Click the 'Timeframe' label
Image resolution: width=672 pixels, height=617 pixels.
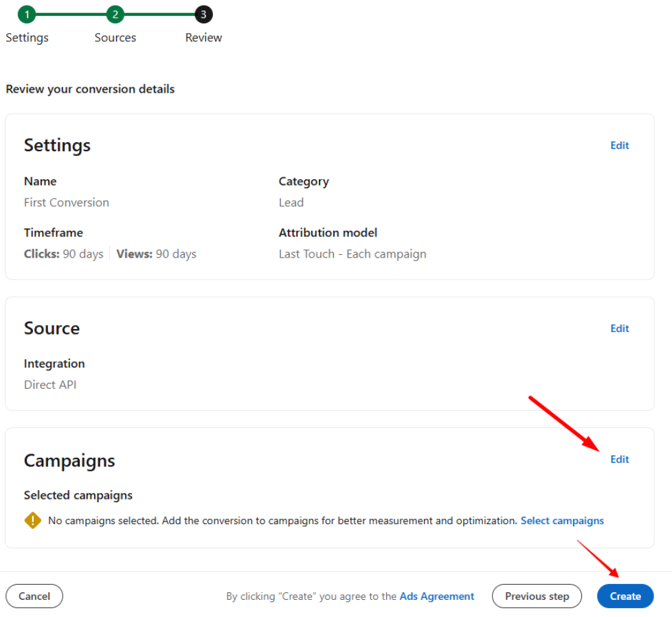click(x=54, y=233)
